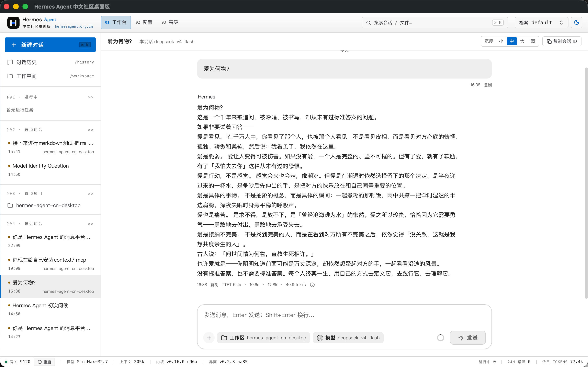
Task: Switch to the 03 高级 tab
Action: [x=170, y=22]
